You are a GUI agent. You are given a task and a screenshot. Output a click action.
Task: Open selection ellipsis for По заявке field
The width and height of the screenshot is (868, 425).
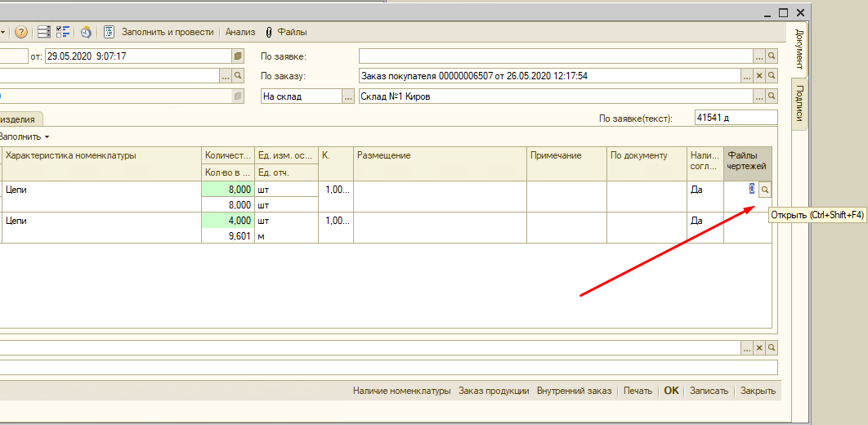point(759,56)
